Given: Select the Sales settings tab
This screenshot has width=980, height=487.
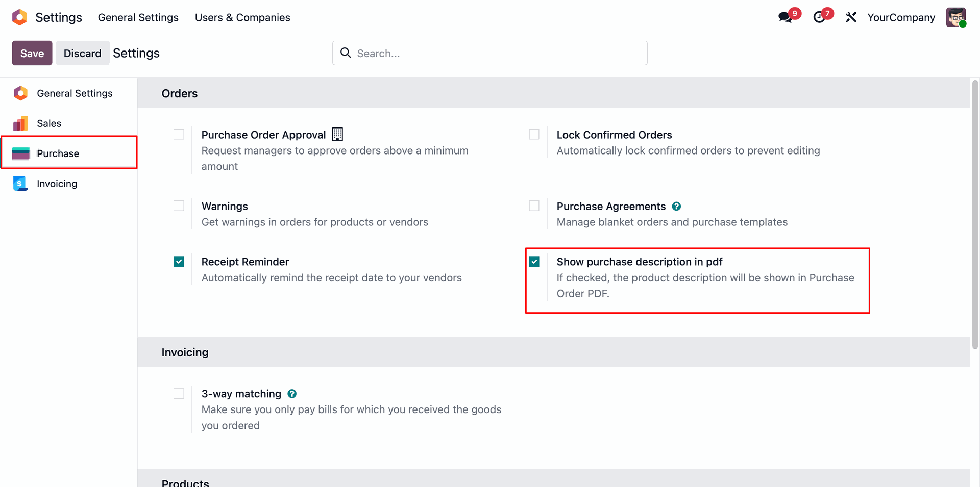Looking at the screenshot, I should [x=49, y=123].
